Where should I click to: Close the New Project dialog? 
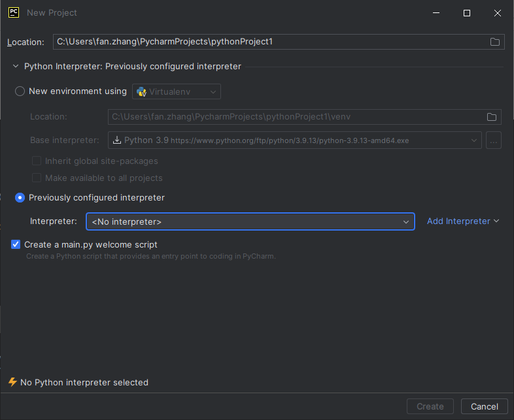[x=497, y=13]
